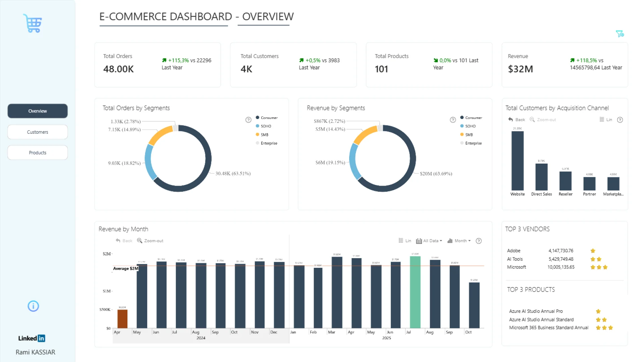Image resolution: width=644 pixels, height=362 pixels.
Task: Click help icon on Total Orders by Segments
Action: (x=248, y=120)
